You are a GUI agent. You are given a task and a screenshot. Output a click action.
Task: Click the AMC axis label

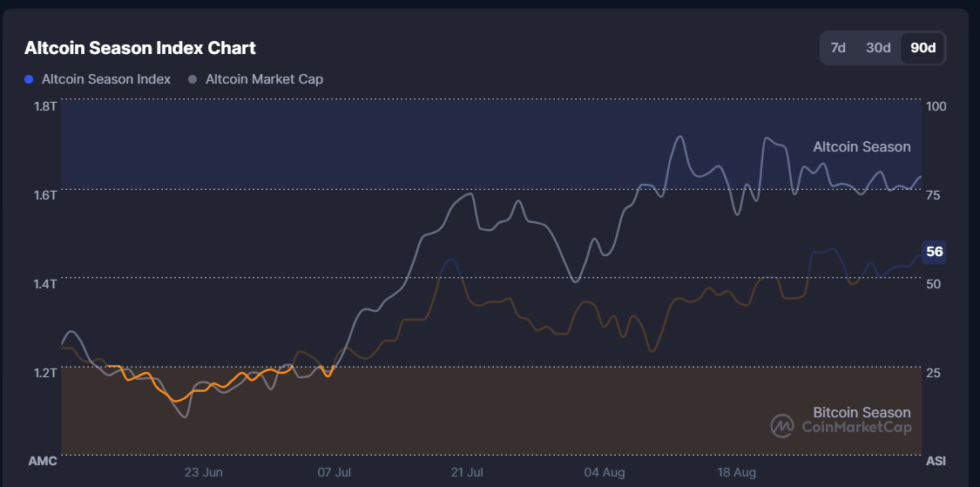(x=43, y=460)
